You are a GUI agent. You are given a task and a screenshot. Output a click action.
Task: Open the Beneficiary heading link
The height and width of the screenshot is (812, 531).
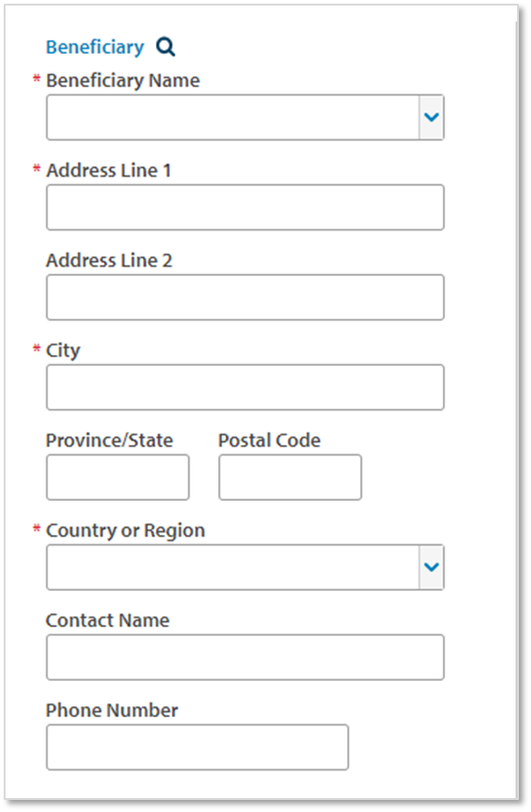pos(96,47)
